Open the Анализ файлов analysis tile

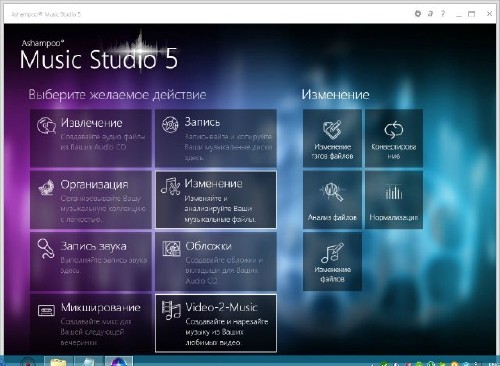click(332, 200)
